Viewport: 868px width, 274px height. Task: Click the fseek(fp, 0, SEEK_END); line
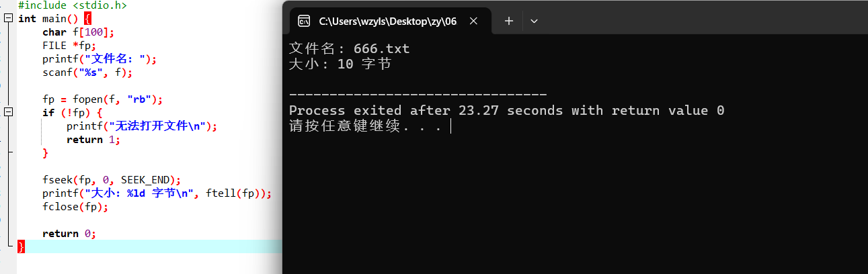(x=112, y=180)
